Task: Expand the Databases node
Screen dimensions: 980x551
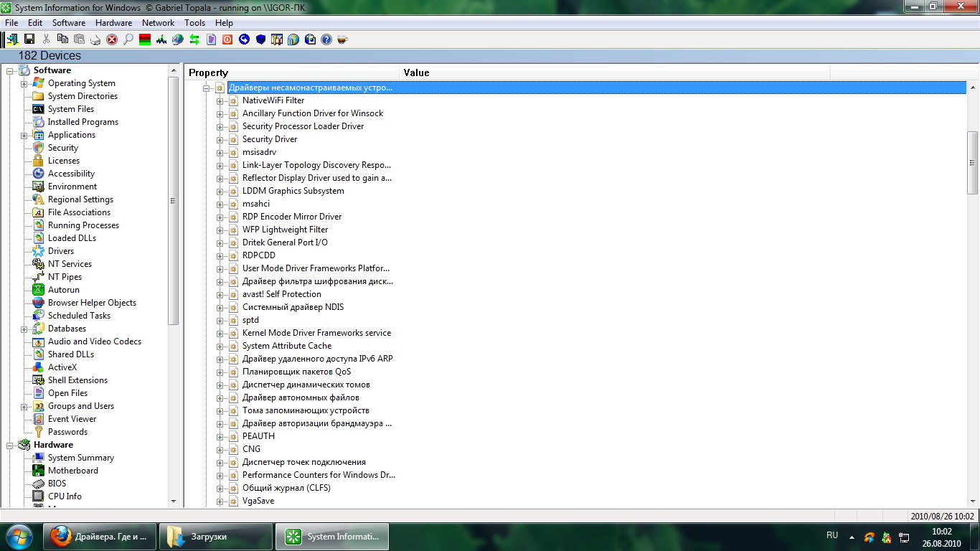Action: pos(24,329)
